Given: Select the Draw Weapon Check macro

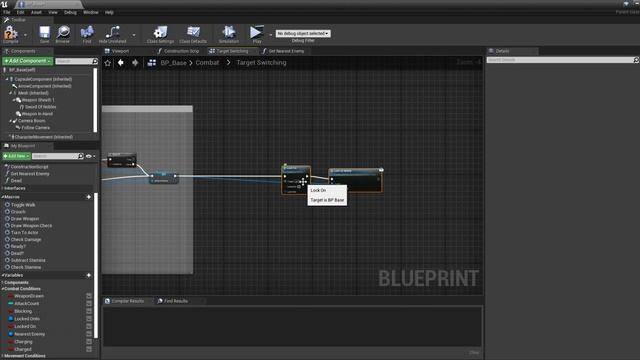Looking at the screenshot, I should tap(31, 226).
